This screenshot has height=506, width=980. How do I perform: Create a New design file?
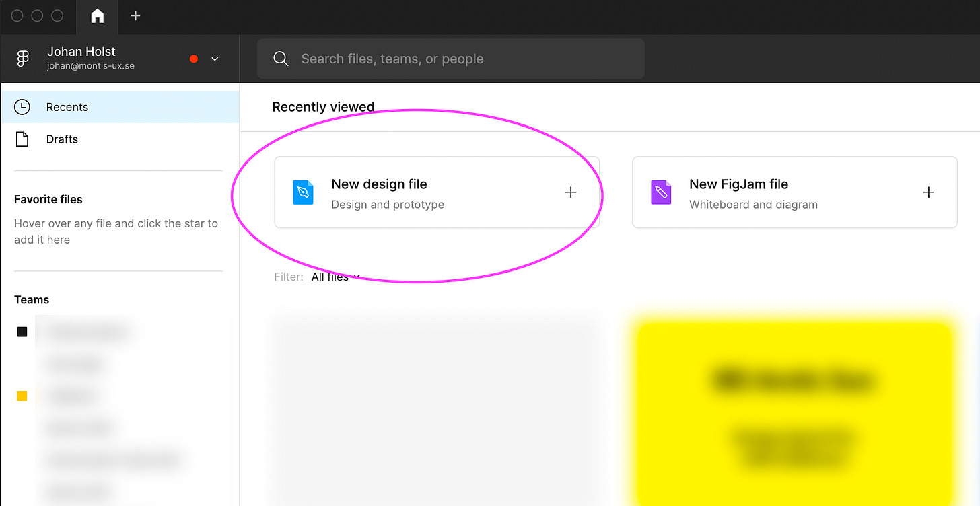(437, 192)
